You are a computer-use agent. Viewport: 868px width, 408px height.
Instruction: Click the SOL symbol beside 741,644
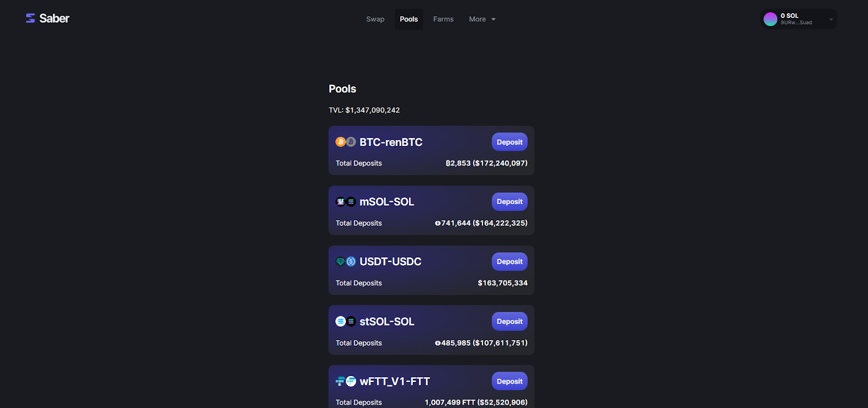(x=438, y=223)
